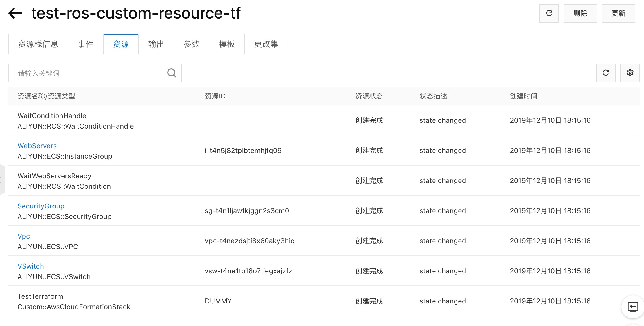Open the floating feedback panel icon
The height and width of the screenshot is (326, 644).
click(x=633, y=307)
